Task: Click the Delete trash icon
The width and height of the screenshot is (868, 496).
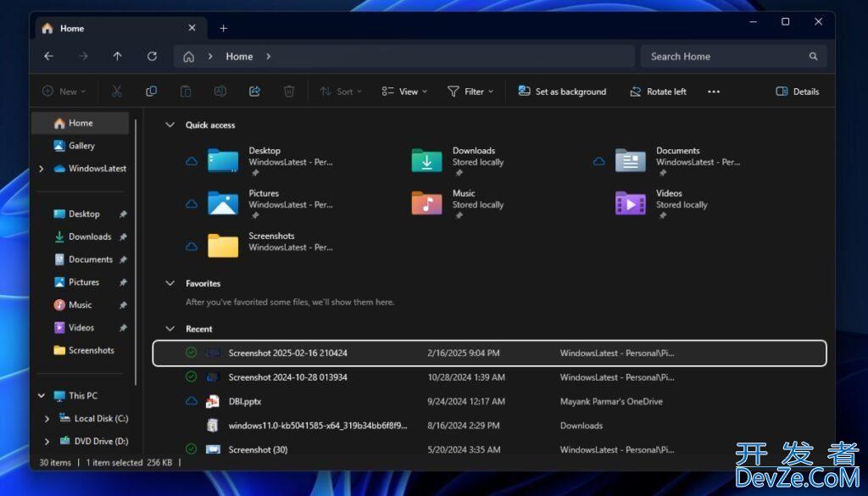Action: point(289,92)
